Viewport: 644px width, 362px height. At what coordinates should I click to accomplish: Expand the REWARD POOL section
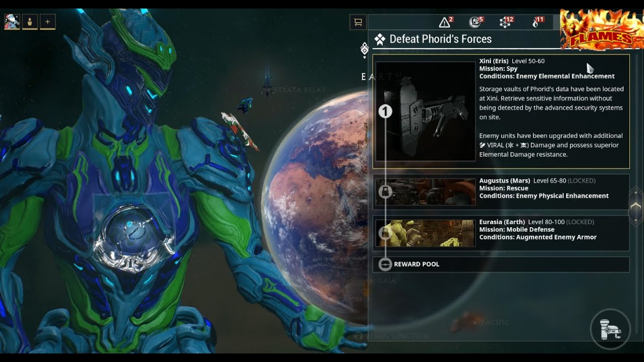(501, 264)
